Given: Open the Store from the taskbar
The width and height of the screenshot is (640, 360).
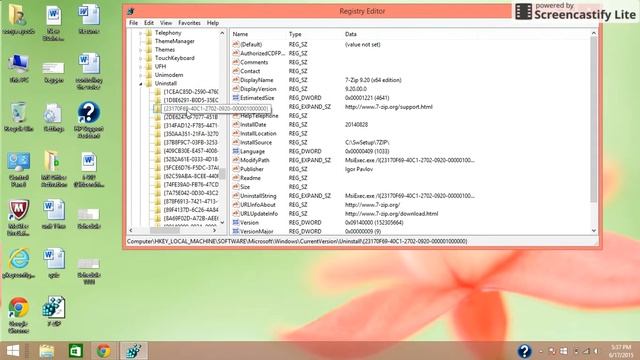Looking at the screenshot, I should (76, 351).
